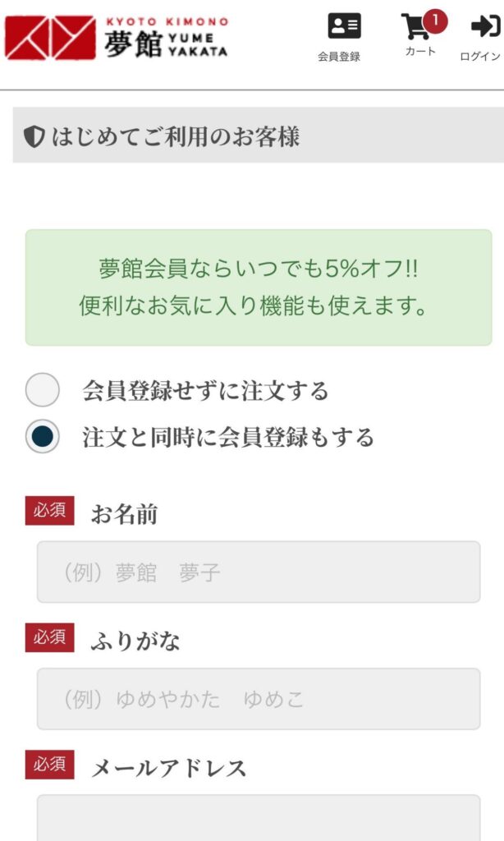
Task: Click the カート text label
Action: [x=420, y=51]
